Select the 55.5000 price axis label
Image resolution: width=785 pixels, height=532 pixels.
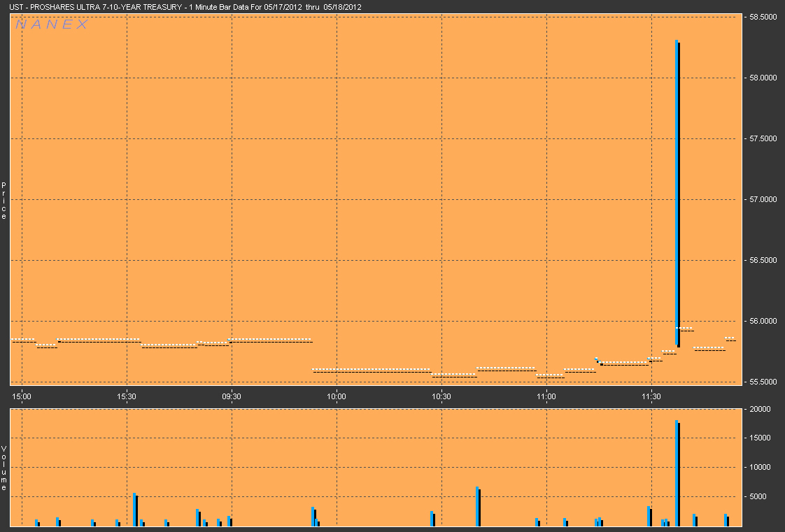pos(761,382)
